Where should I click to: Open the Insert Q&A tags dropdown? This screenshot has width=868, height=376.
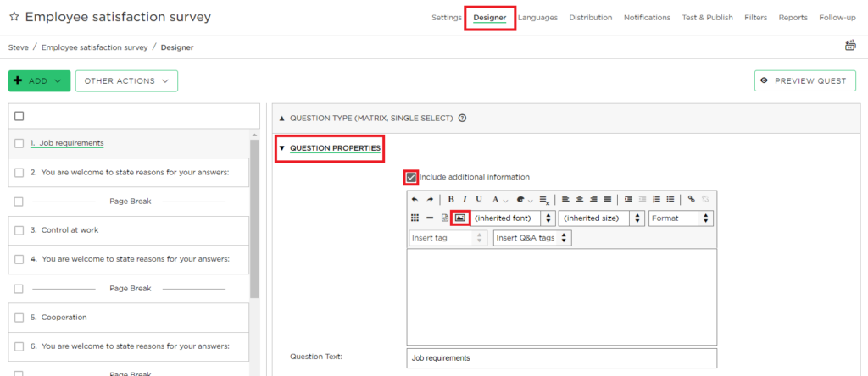(x=532, y=238)
